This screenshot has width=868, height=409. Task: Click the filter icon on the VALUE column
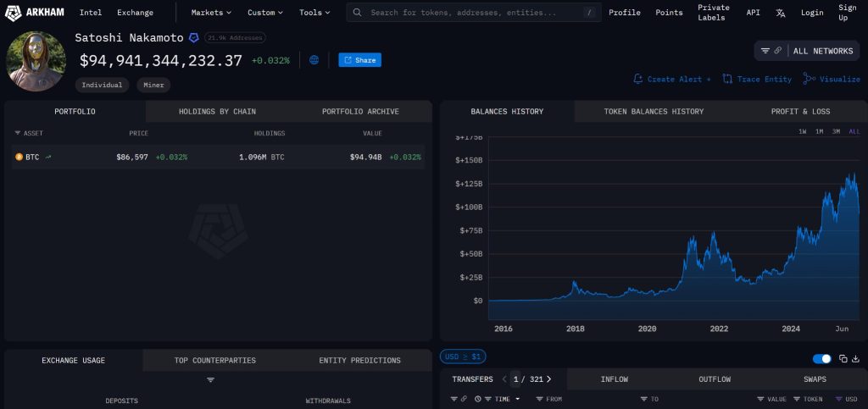pos(760,399)
